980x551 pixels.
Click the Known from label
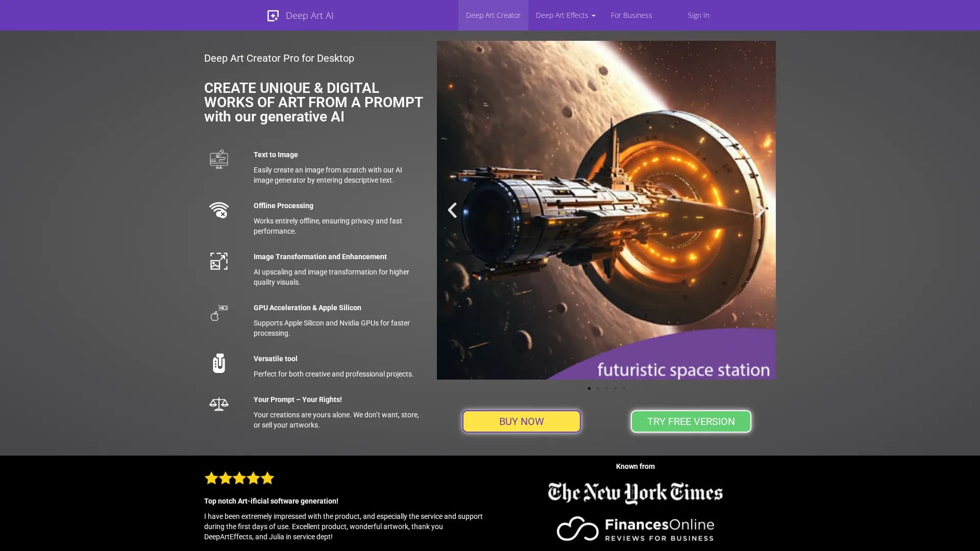tap(635, 466)
